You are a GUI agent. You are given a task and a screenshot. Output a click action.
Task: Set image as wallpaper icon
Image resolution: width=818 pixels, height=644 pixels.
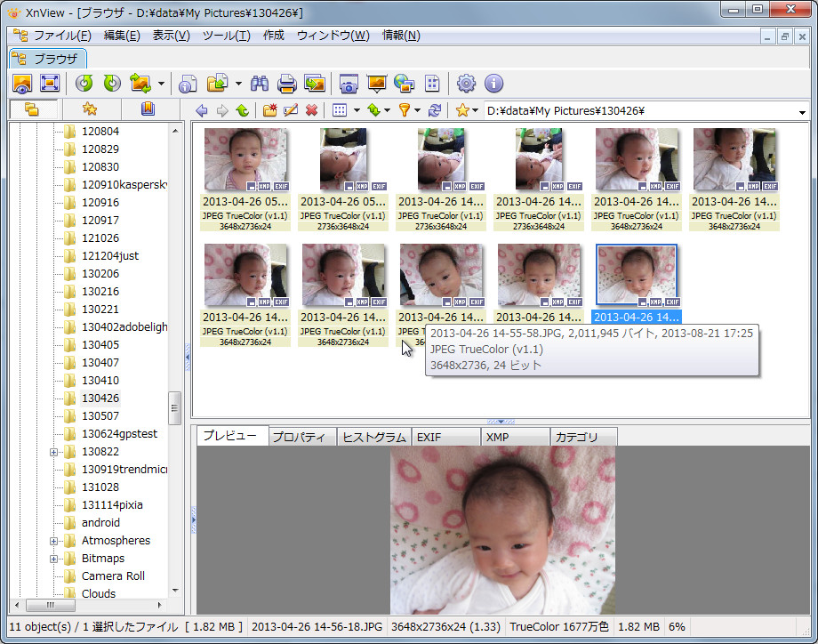[374, 83]
